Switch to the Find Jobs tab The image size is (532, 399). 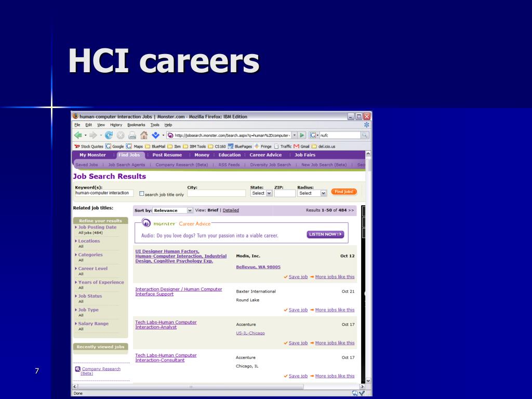click(129, 155)
